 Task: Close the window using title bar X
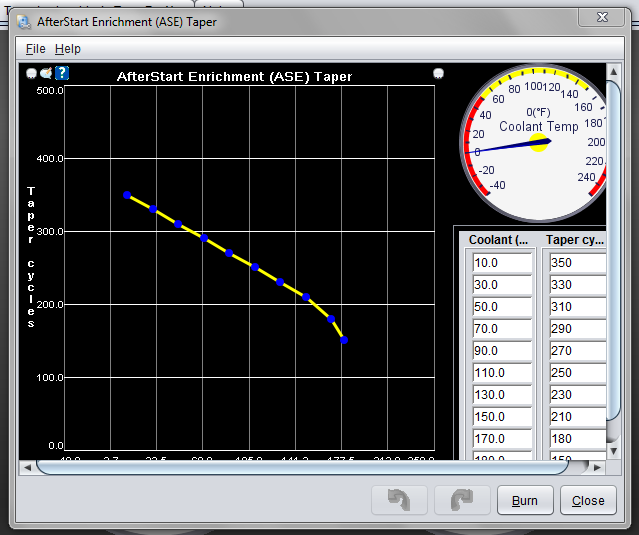pyautogui.click(x=602, y=18)
